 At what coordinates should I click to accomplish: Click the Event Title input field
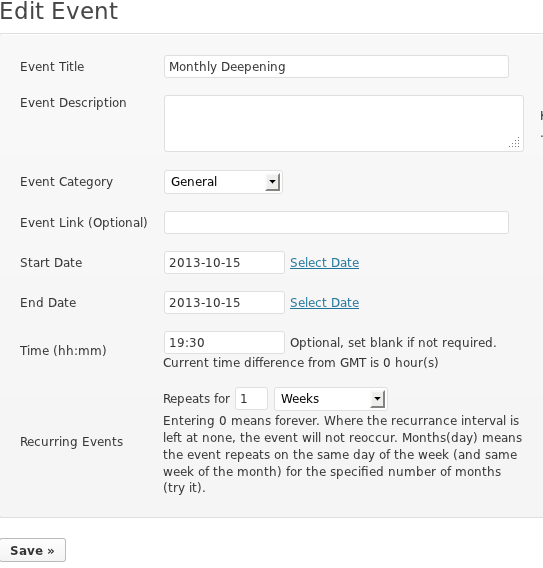pos(336,67)
